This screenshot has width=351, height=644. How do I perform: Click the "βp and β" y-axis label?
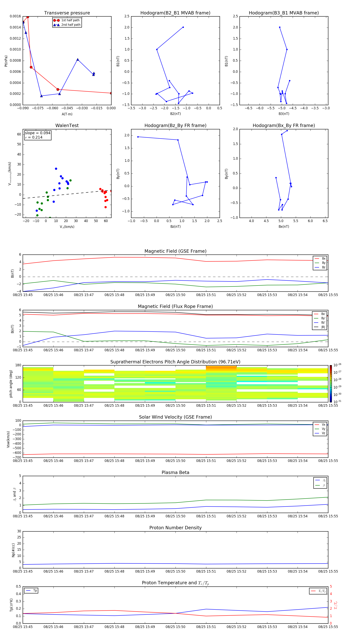[x=14, y=494]
